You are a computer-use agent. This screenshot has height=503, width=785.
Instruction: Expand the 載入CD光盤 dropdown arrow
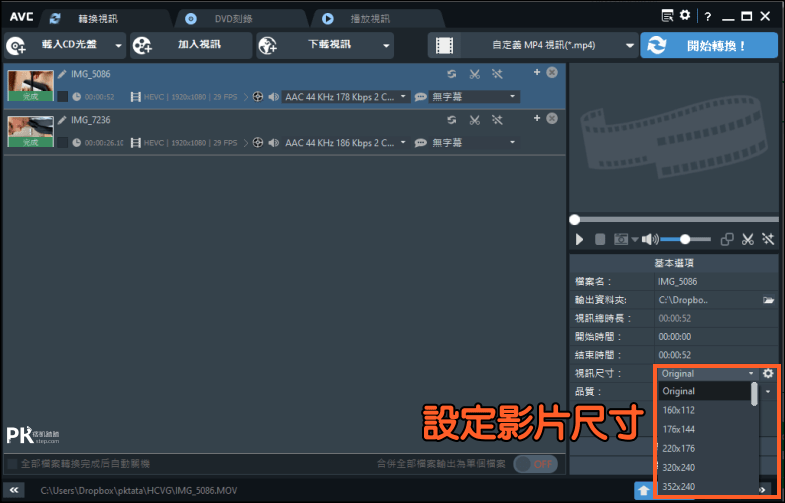click(119, 46)
